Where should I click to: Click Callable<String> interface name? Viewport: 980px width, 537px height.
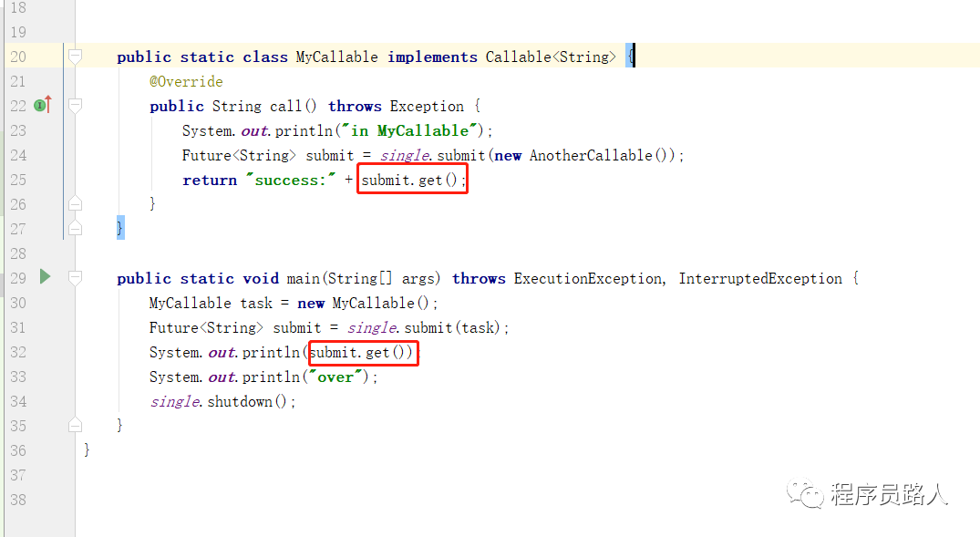click(x=550, y=57)
